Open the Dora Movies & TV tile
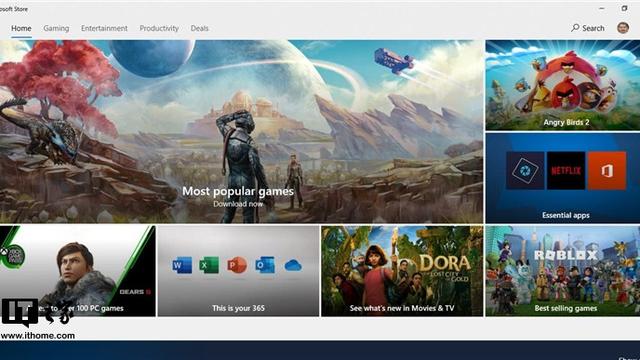Screen dimensions: 640x360 402,271
